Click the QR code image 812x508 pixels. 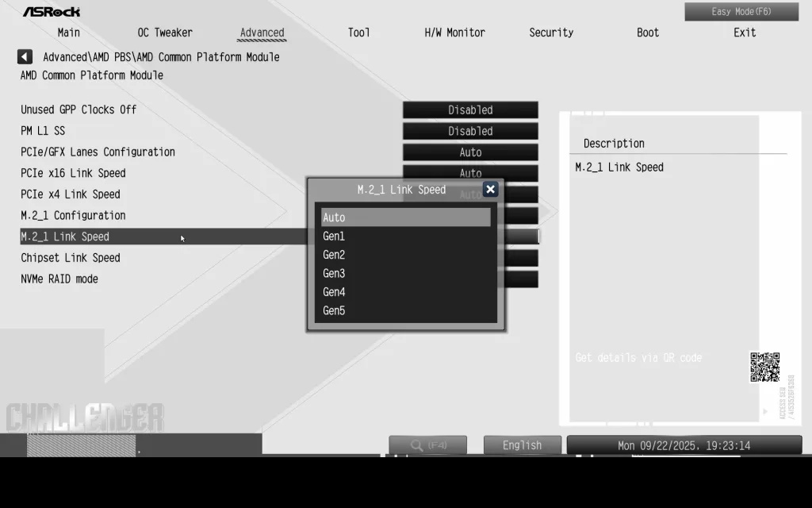(764, 367)
